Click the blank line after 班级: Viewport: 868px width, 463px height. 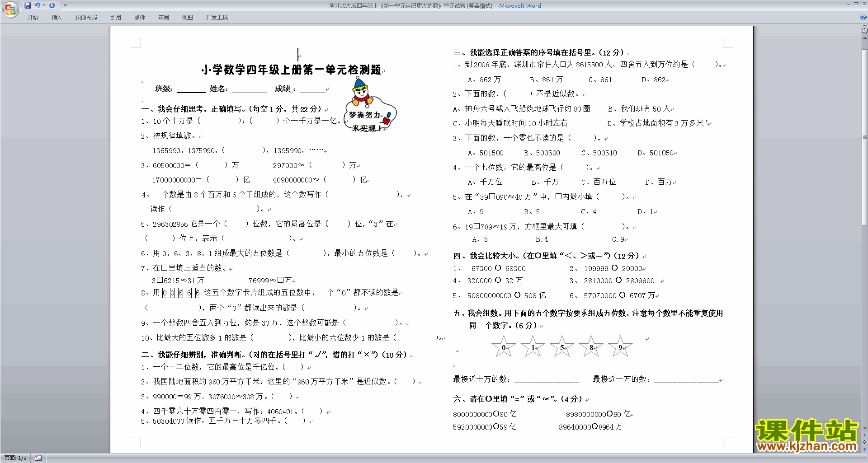point(191,89)
